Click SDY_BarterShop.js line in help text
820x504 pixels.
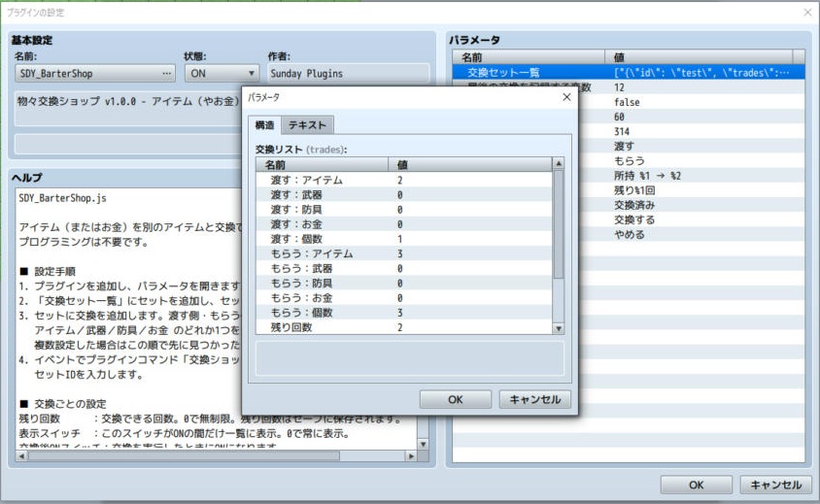pos(63,198)
